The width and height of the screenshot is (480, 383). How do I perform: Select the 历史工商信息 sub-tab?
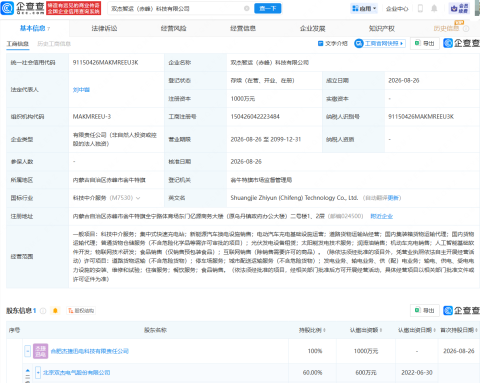coord(54,44)
